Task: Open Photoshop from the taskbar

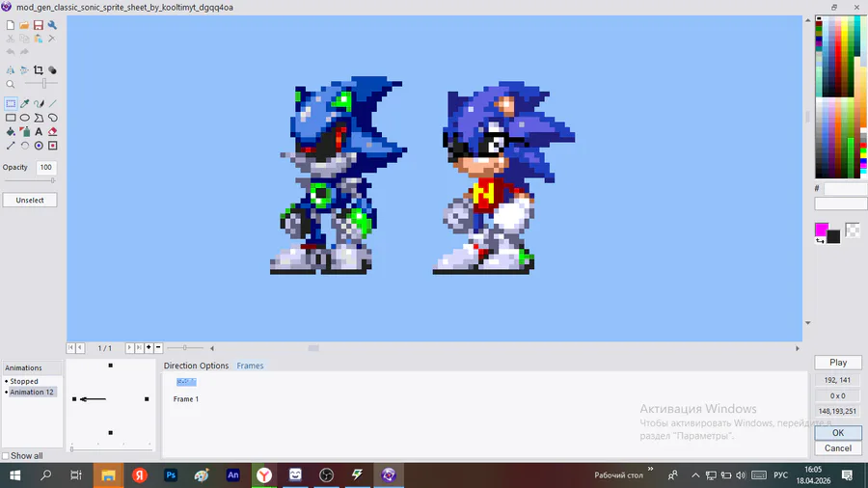Action: (x=171, y=475)
